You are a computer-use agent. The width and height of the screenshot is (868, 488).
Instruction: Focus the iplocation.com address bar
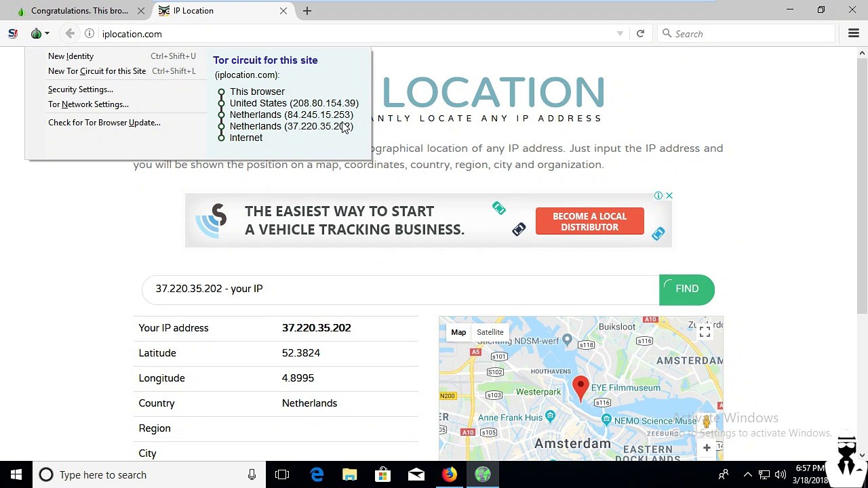point(353,34)
